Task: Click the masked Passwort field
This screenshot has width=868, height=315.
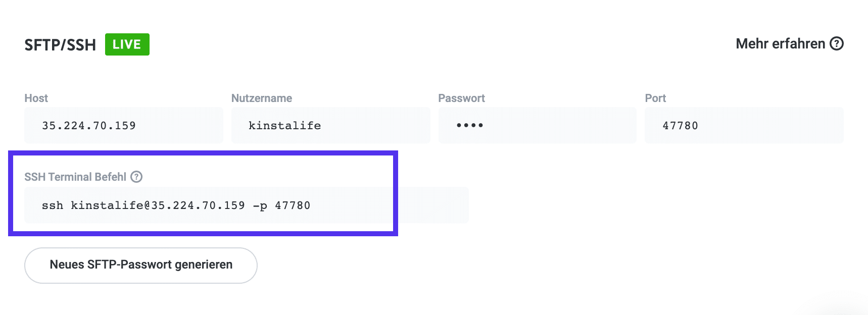Action: 537,125
